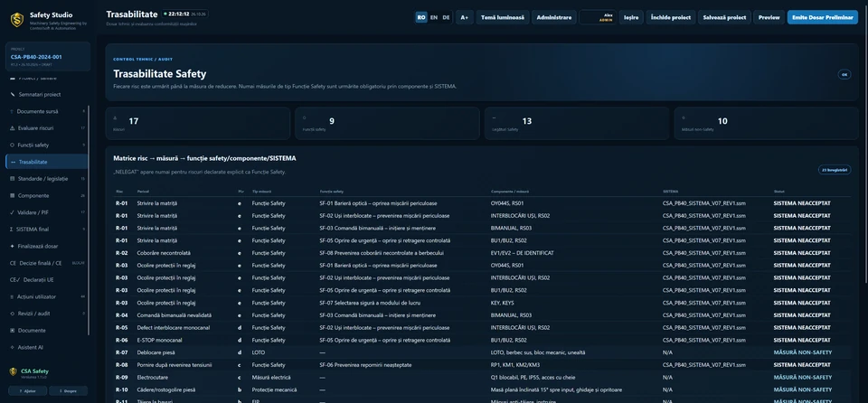
Task: Toggle the Temă luminoasă light theme
Action: pyautogui.click(x=503, y=17)
